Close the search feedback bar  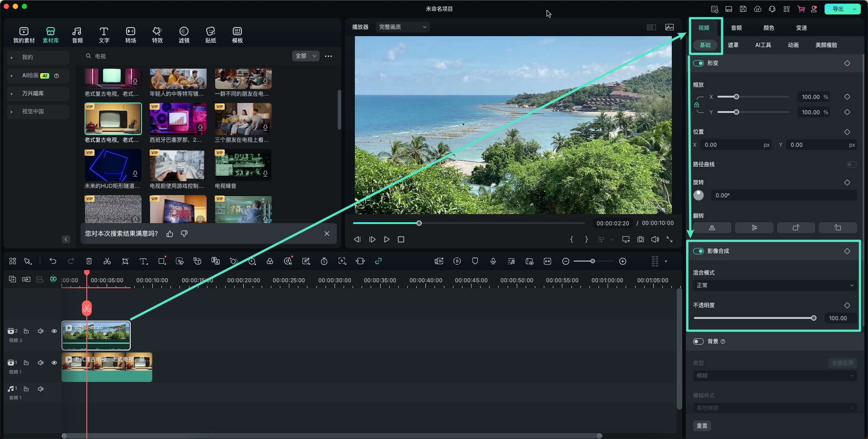327,234
